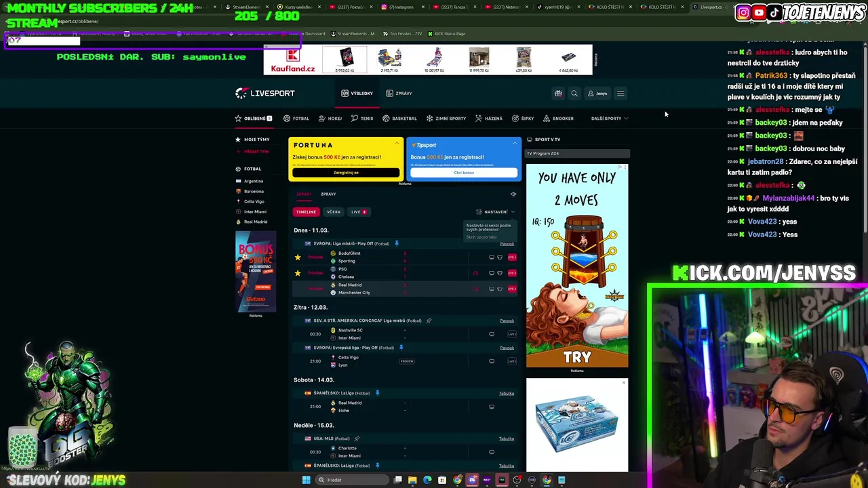The image size is (868, 488).
Task: Select Hokej in the sports bar
Action: pos(330,119)
